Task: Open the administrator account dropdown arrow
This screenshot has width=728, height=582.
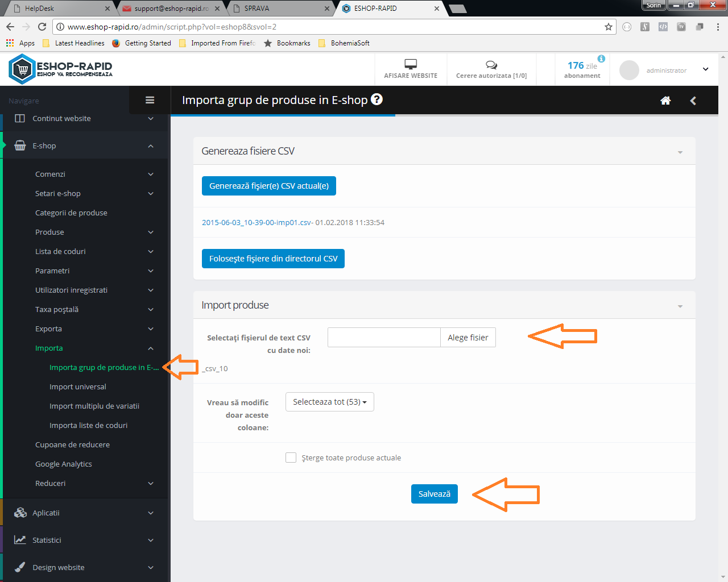Action: (706, 69)
